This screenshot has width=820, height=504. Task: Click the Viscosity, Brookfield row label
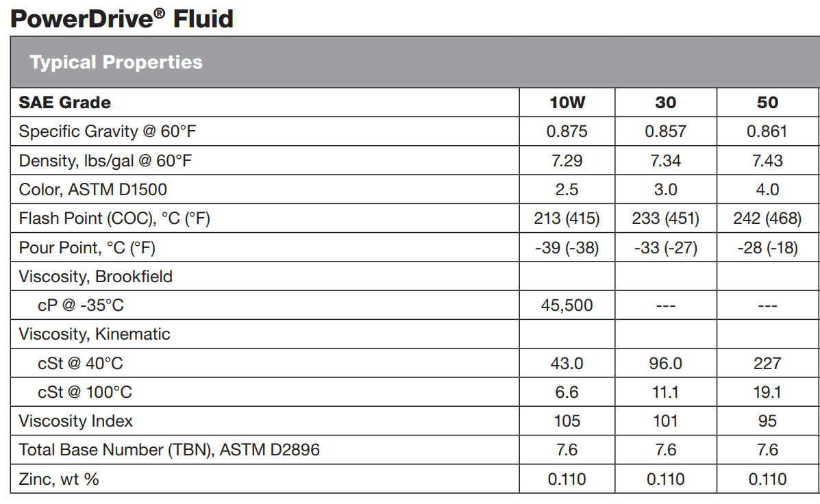[95, 277]
